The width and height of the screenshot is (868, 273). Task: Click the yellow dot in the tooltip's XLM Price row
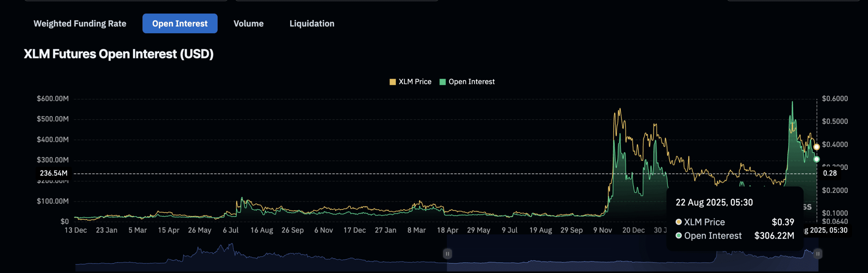tap(678, 222)
